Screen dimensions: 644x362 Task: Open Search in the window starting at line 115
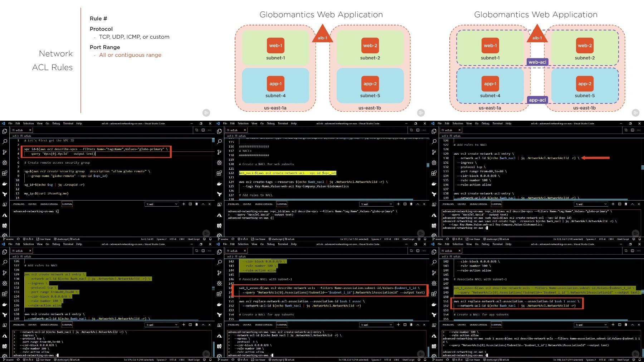click(219, 142)
